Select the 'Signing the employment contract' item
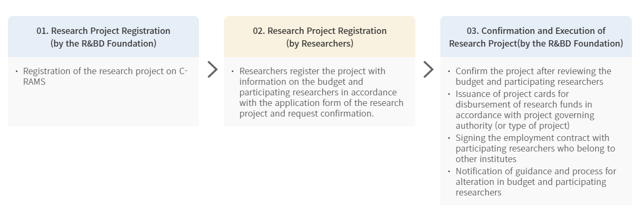 coord(534,148)
